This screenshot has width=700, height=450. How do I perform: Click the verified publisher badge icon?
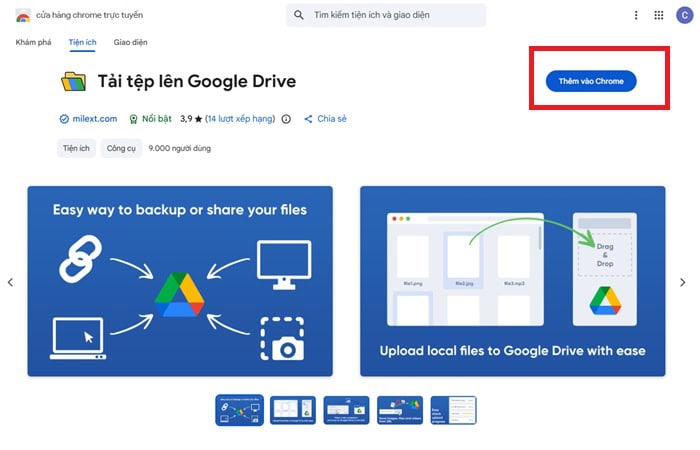pyautogui.click(x=64, y=119)
